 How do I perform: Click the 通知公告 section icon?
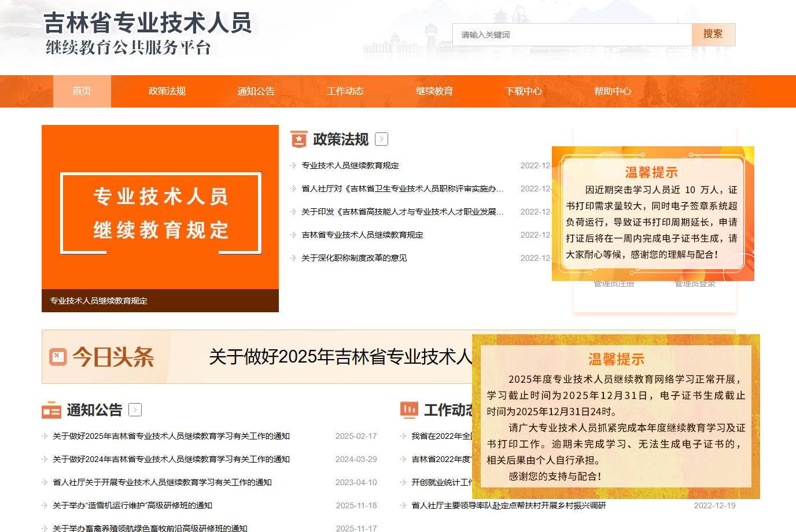point(51,410)
